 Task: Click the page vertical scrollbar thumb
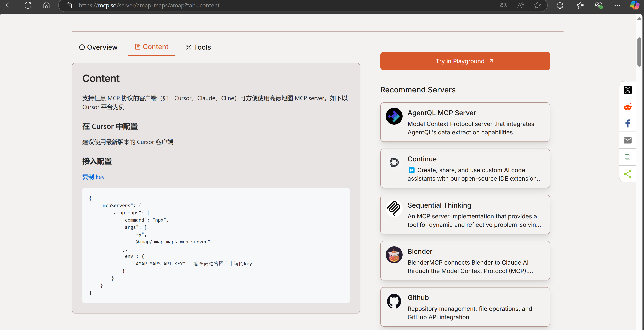pos(639,52)
